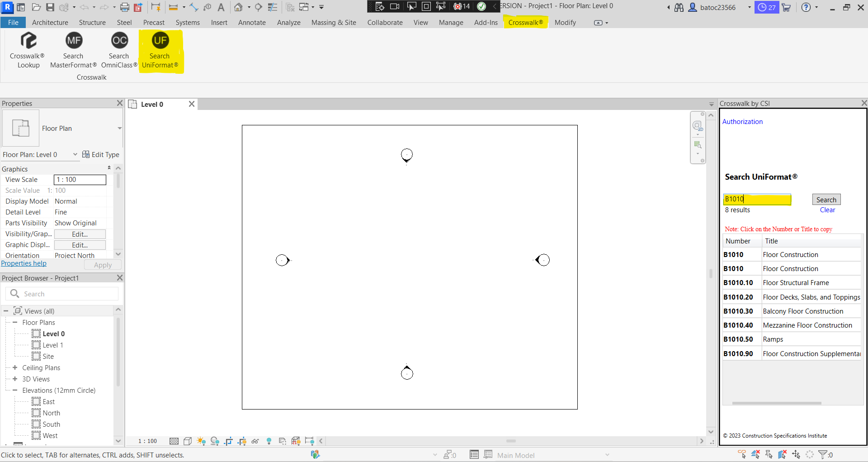Open Help question mark icon
The width and height of the screenshot is (868, 462).
tap(806, 7)
